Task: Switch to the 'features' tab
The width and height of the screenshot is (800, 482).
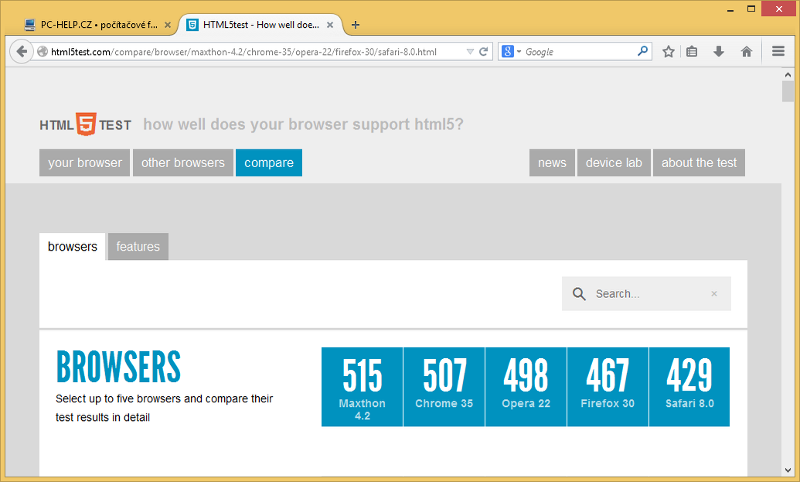Action: click(138, 246)
